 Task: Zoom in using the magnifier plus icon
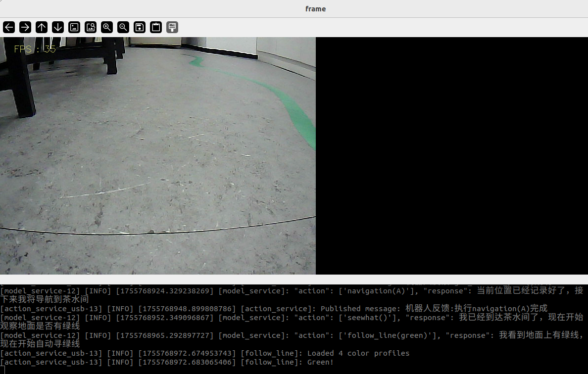pyautogui.click(x=107, y=27)
